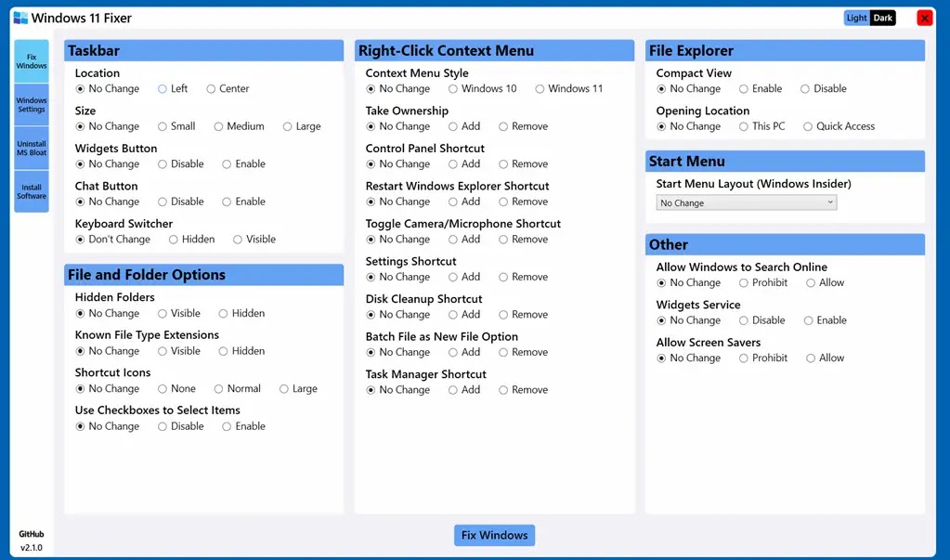Remove Batch File as New File Option

(524, 352)
